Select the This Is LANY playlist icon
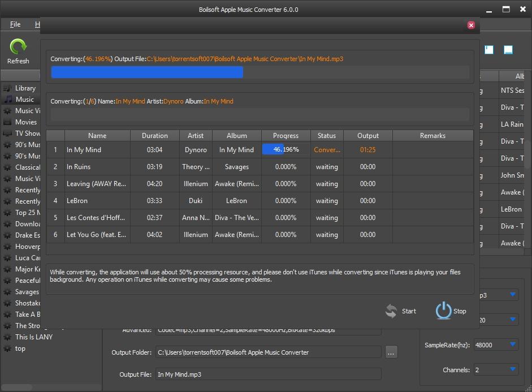532x392 pixels. [x=7, y=337]
